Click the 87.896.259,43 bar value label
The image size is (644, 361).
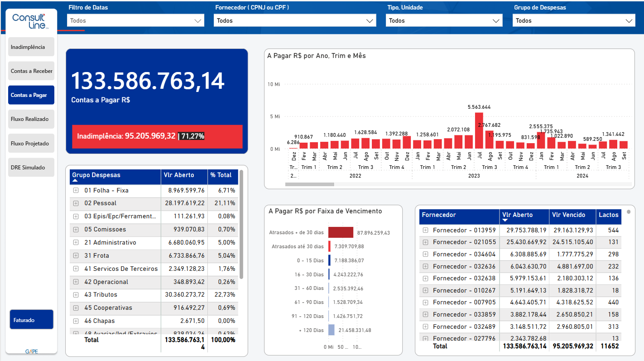(374, 233)
